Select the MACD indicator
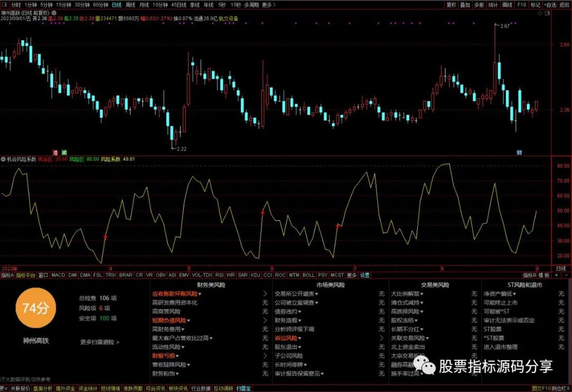572x392 pixels. [58, 275]
